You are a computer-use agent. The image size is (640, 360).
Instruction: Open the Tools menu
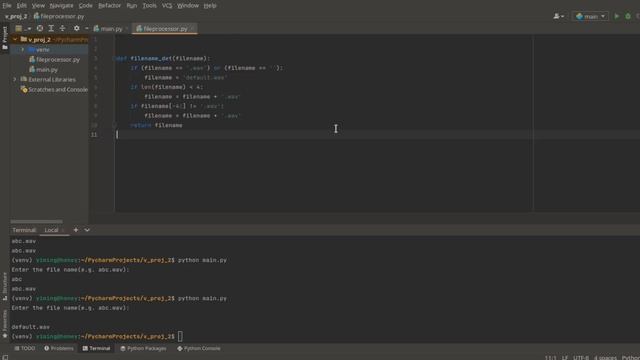click(149, 6)
